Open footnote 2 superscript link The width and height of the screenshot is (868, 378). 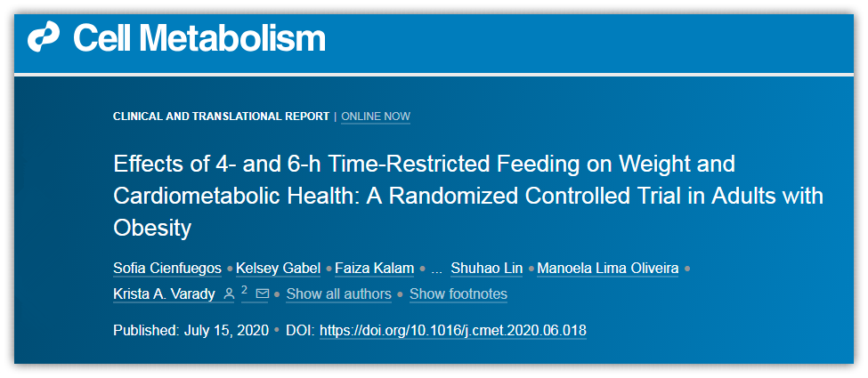244,289
